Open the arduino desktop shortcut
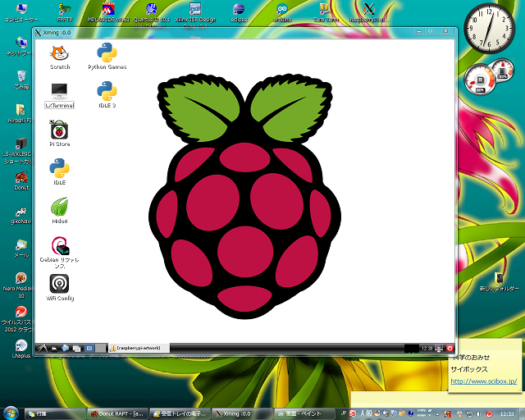 coord(282,13)
